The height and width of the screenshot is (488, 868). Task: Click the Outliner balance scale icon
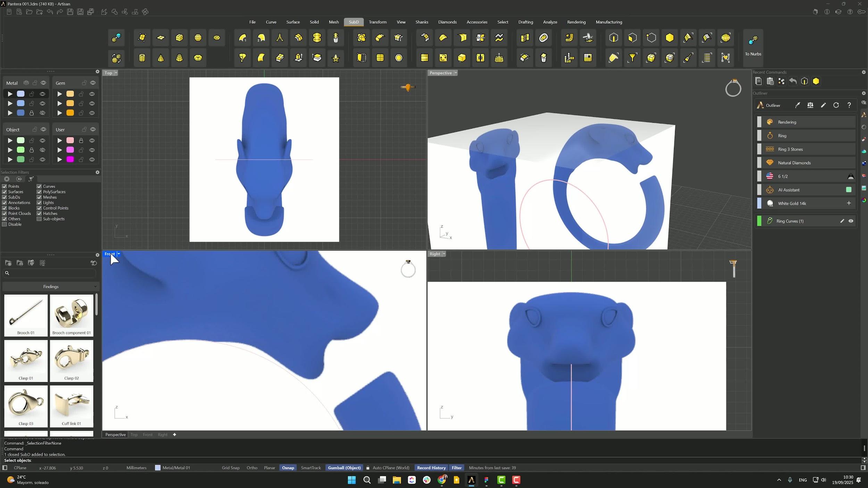810,105
